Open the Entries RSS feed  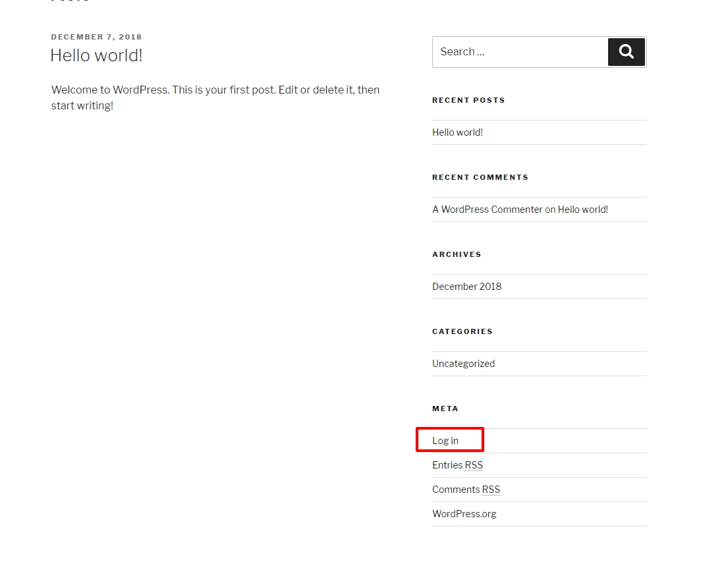(x=457, y=465)
